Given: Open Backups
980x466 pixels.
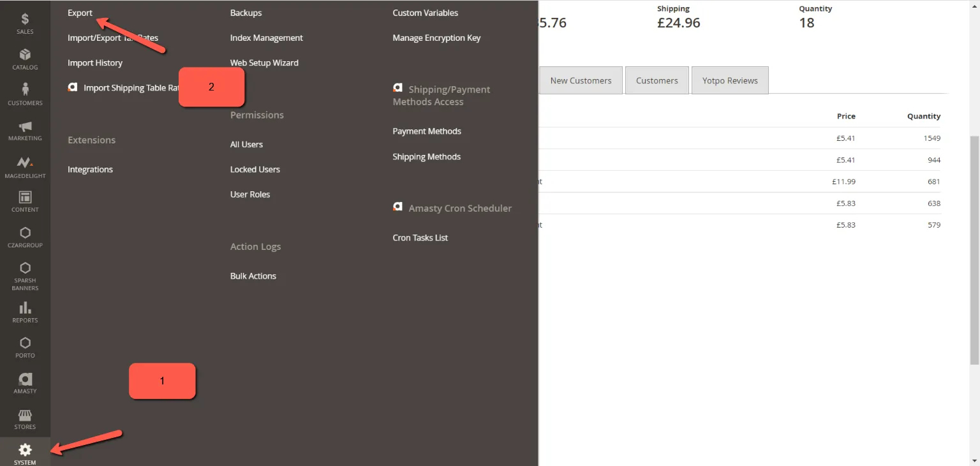Looking at the screenshot, I should (246, 13).
